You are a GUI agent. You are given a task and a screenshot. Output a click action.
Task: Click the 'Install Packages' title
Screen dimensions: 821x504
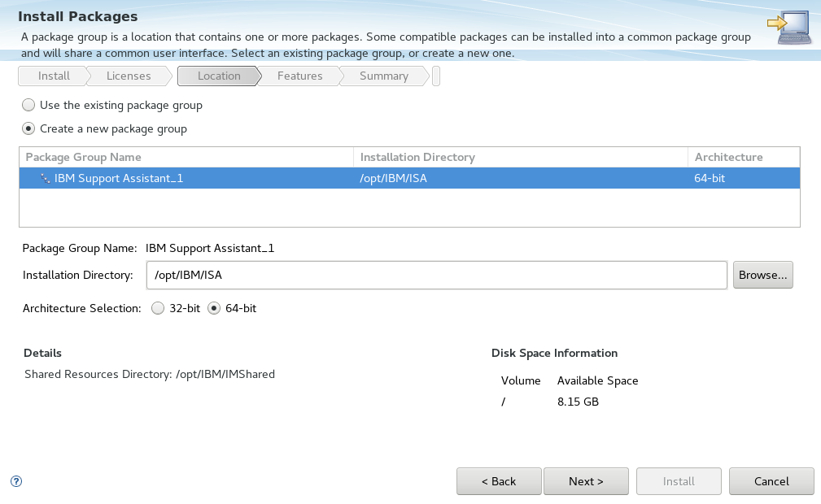(78, 16)
